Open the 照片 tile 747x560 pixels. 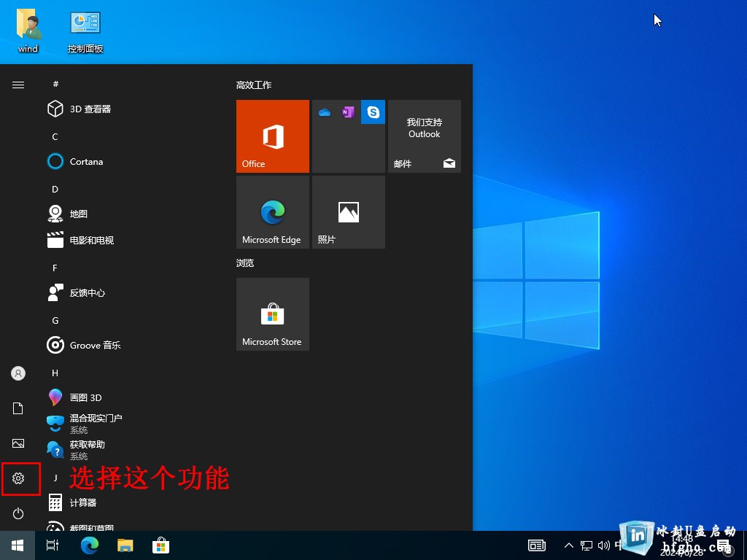pyautogui.click(x=348, y=212)
